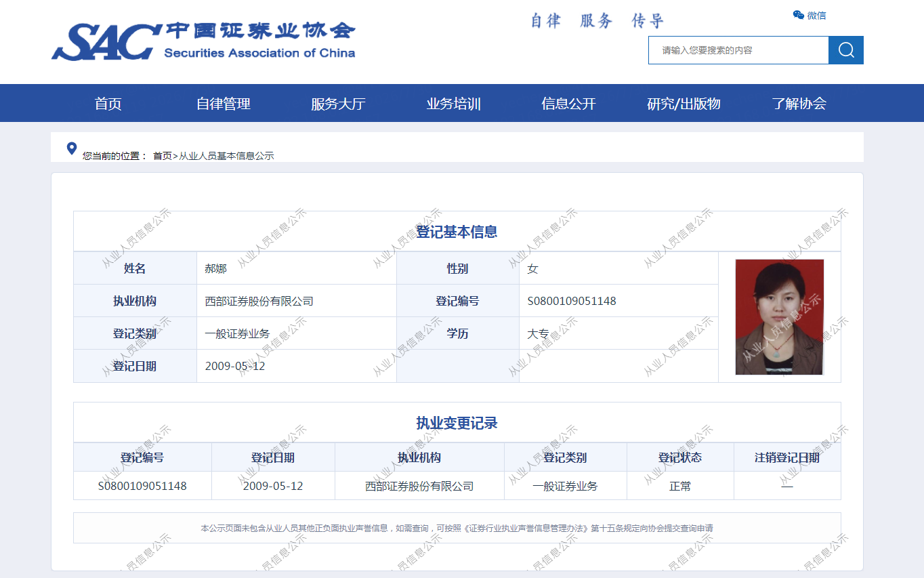Click the 执业变更记录 section heading
This screenshot has height=578, width=924.
pyautogui.click(x=457, y=424)
